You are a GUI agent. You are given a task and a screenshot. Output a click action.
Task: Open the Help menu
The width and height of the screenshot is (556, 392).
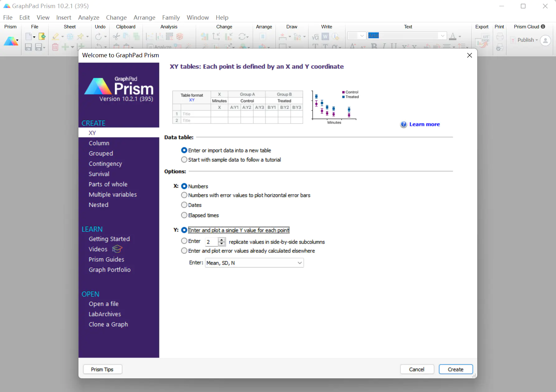click(222, 17)
